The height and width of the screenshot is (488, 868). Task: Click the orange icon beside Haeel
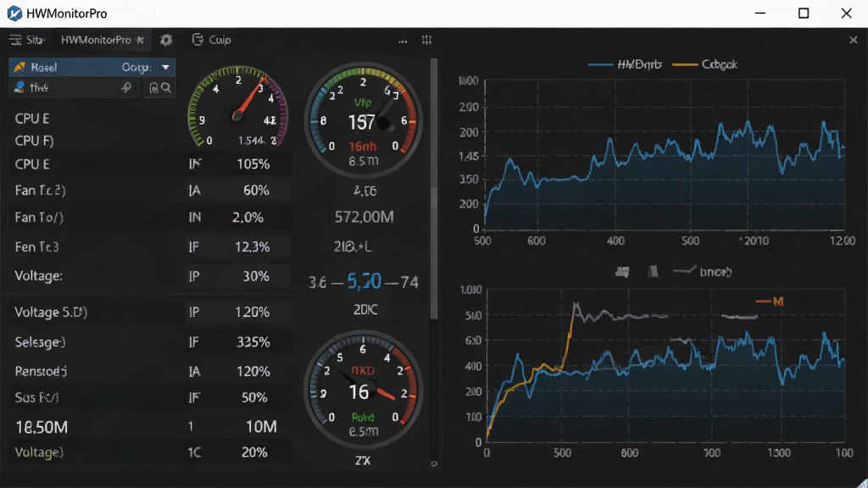tap(19, 67)
